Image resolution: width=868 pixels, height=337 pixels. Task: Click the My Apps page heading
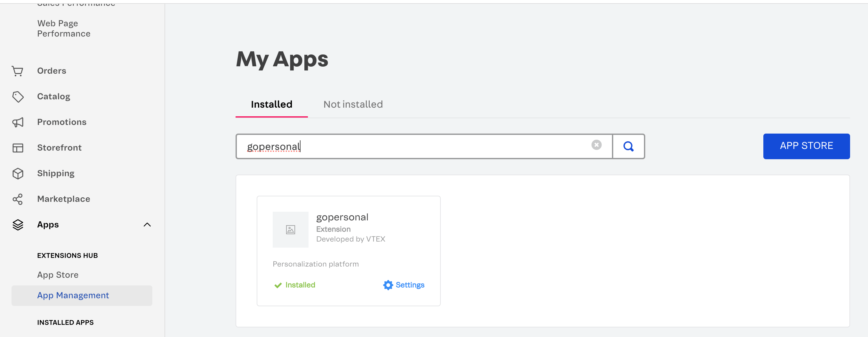282,59
